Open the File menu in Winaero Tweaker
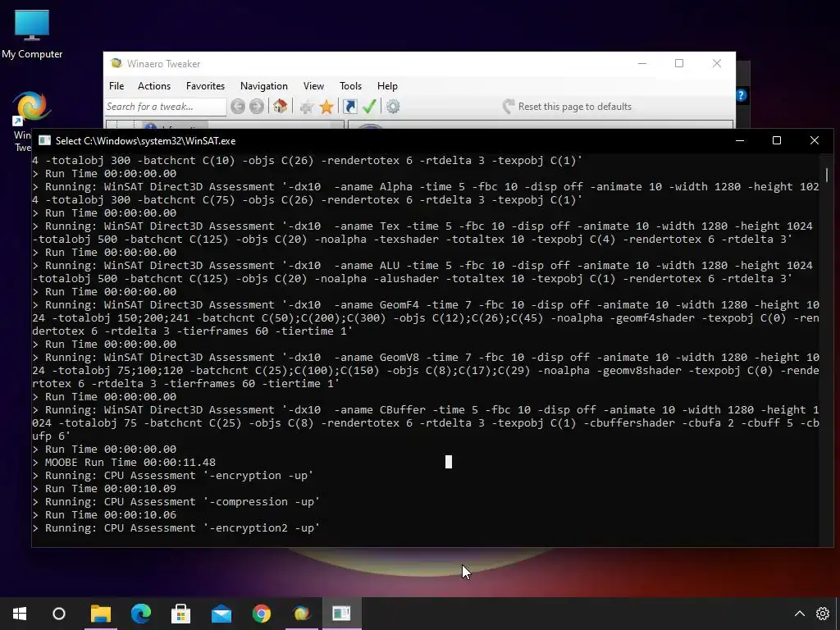Viewport: 840px width, 630px height. pyautogui.click(x=116, y=85)
